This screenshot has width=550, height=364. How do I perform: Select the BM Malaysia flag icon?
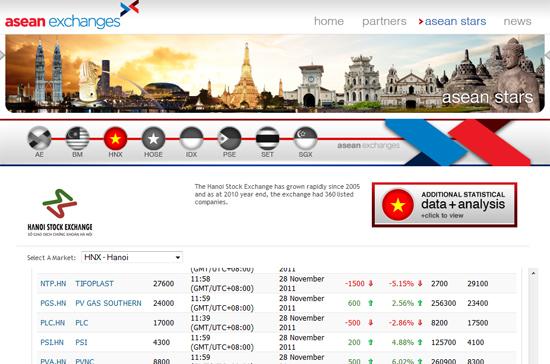(77, 138)
